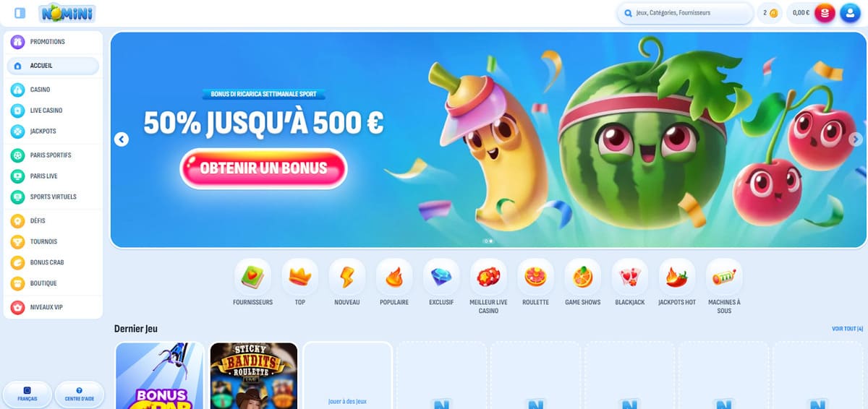The height and width of the screenshot is (409, 868).
Task: Open the Français language selector
Action: [27, 395]
